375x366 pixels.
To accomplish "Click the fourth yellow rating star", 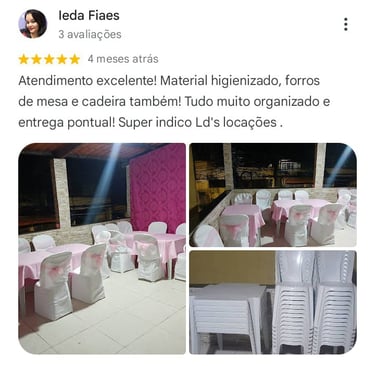I will tap(62, 59).
